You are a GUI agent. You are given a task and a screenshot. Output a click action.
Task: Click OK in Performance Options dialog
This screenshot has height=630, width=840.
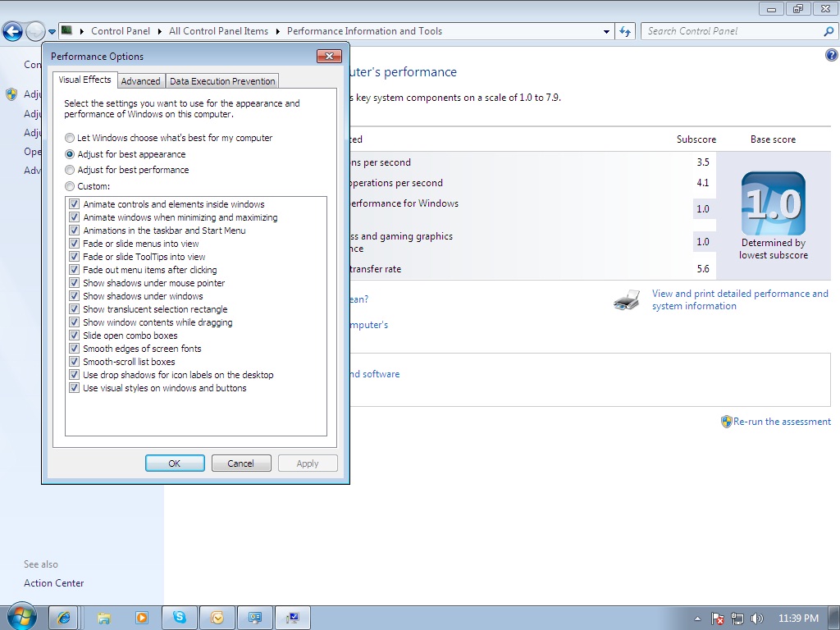click(175, 463)
